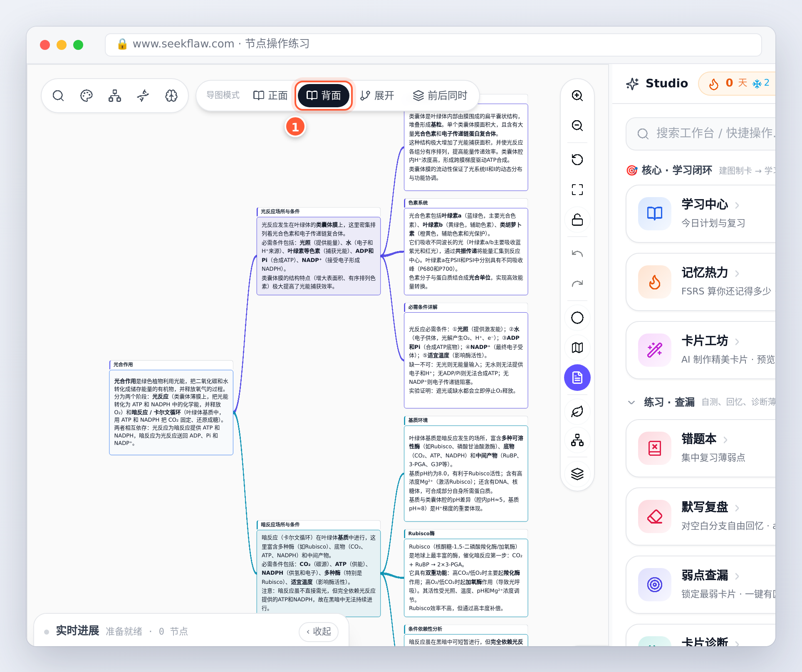Click the layers stack icon in vertical toolbar
This screenshot has height=672, width=802.
point(577,474)
